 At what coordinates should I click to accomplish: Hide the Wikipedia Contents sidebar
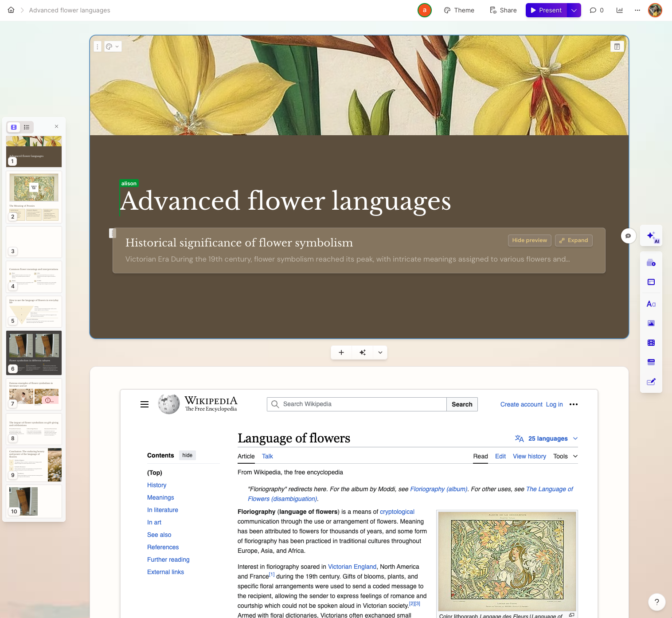(188, 455)
